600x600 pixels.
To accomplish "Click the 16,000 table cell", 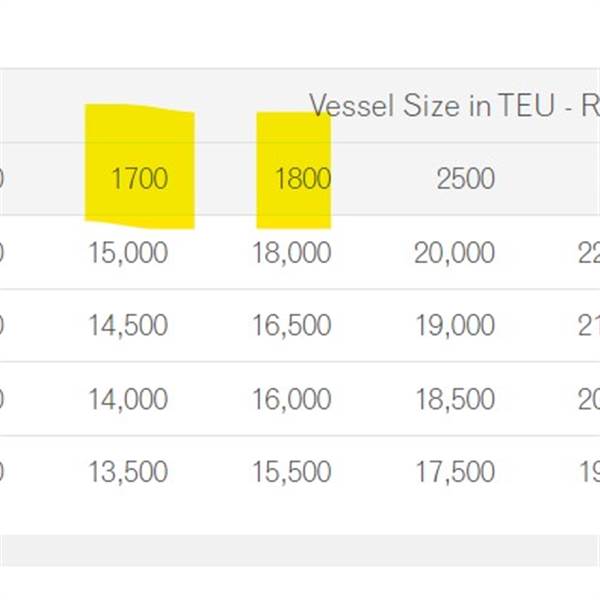I will (291, 399).
